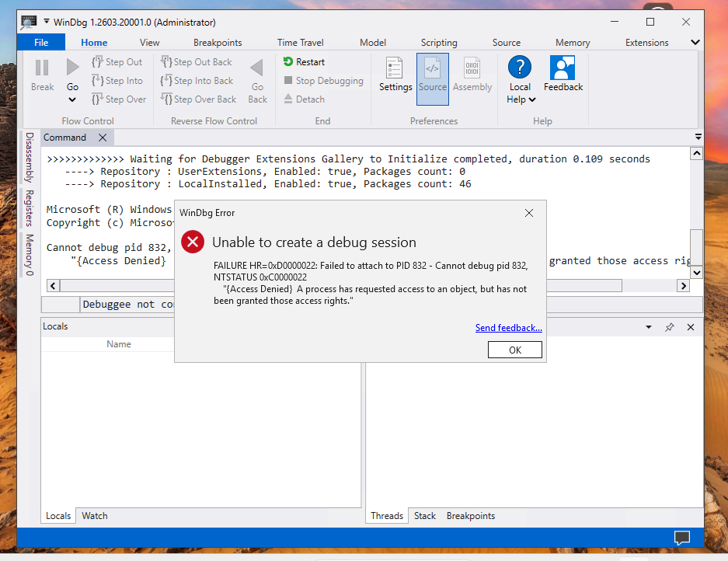The height and width of the screenshot is (561, 728).
Task: Click Step Into in Flow Control
Action: pyautogui.click(x=117, y=80)
